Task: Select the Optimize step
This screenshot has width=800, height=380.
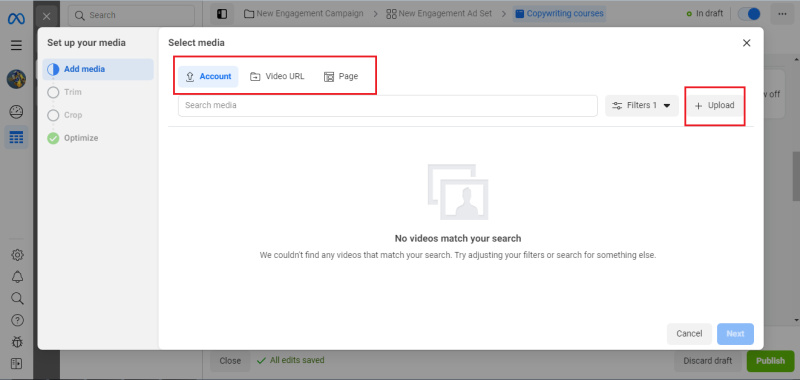Action: point(72,138)
